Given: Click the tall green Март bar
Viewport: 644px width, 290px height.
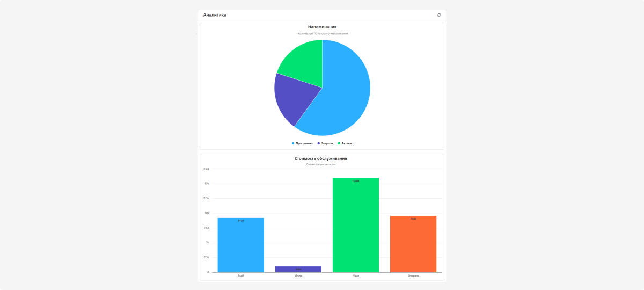Looking at the screenshot, I should point(356,226).
